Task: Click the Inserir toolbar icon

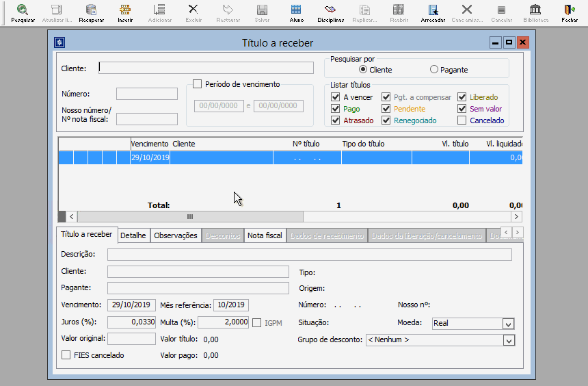Action: [x=125, y=12]
